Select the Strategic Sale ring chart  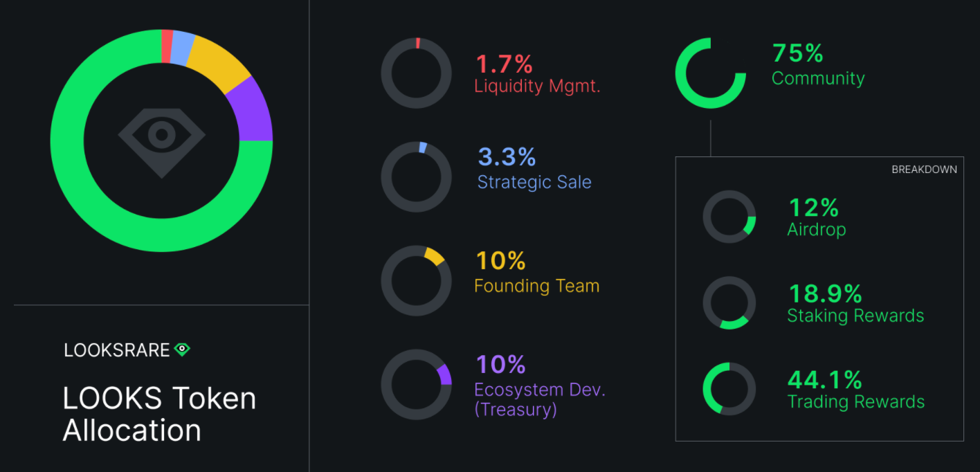[x=417, y=177]
